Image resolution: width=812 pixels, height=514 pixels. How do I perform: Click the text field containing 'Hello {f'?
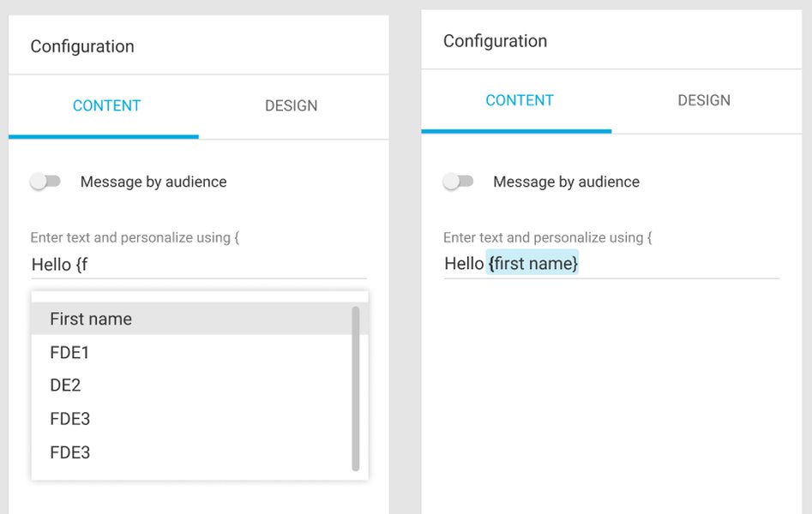(199, 265)
